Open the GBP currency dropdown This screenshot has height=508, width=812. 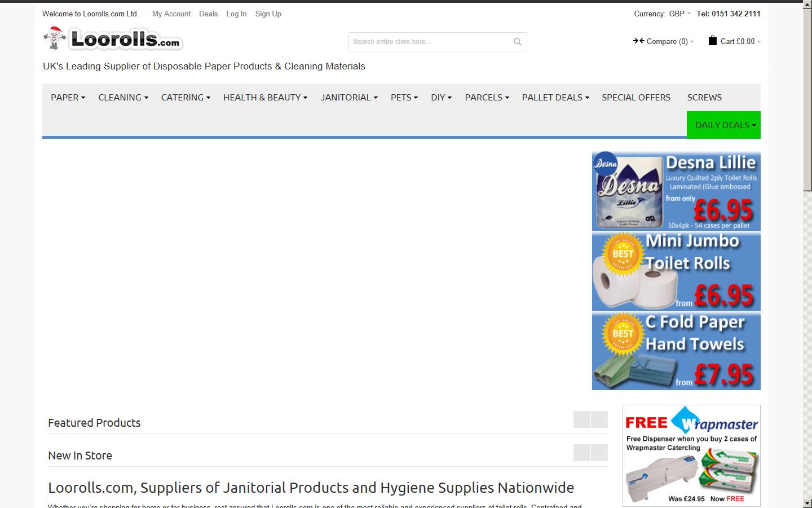pos(679,14)
